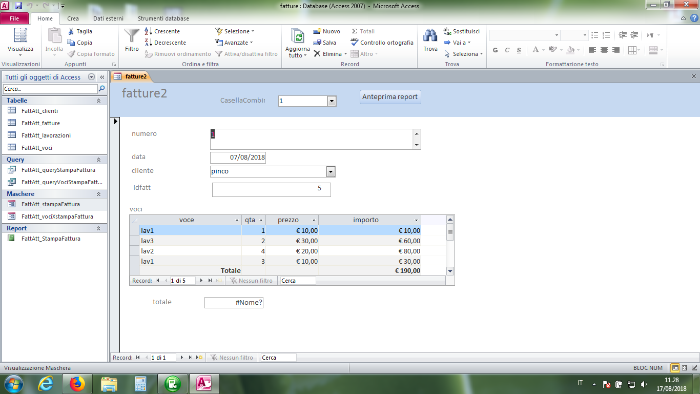
Task: Click the Windows Start button
Action: click(x=13, y=384)
